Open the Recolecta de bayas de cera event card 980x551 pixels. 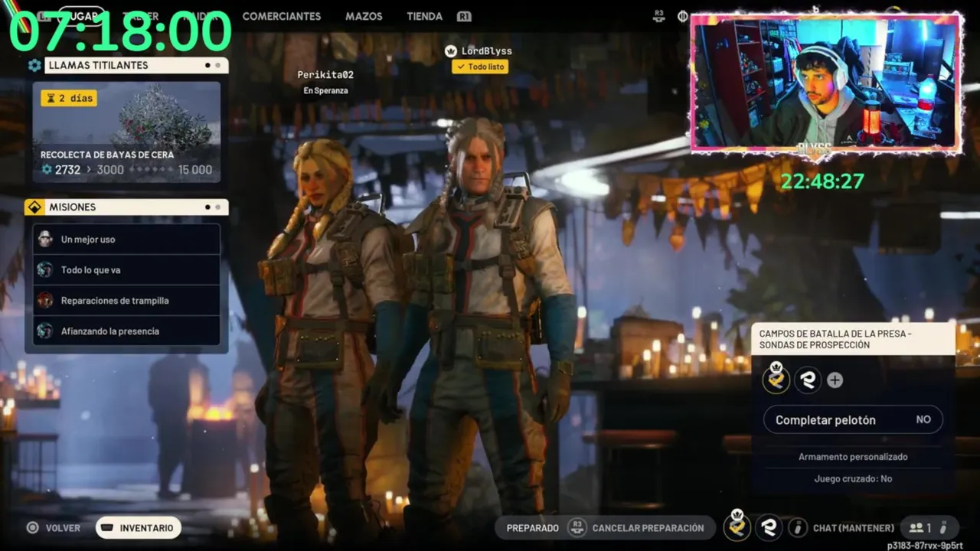(x=126, y=132)
